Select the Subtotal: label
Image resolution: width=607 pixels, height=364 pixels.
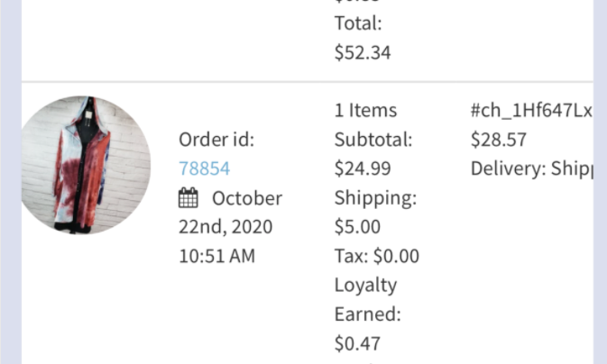(373, 140)
